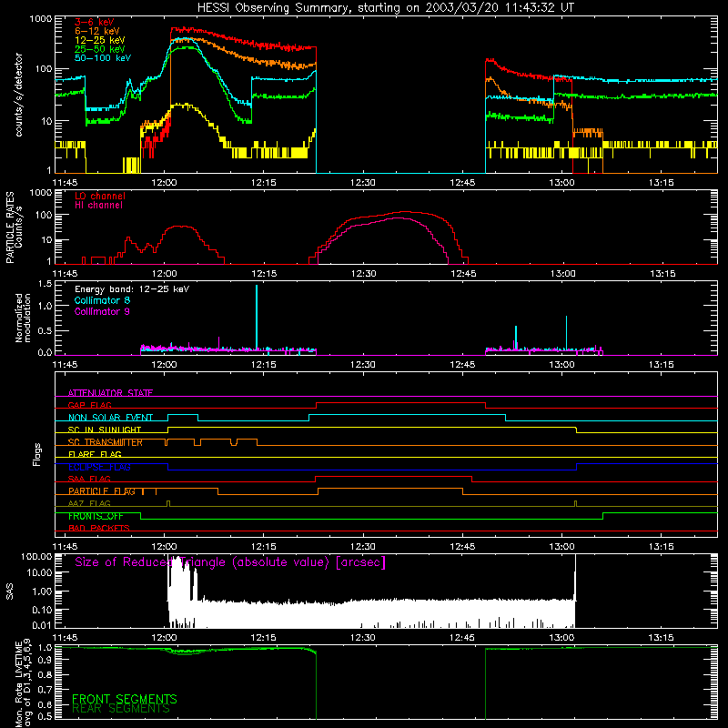Click the 12:30 tick on particle rates plot
This screenshot has height=728, width=728.
(x=363, y=274)
